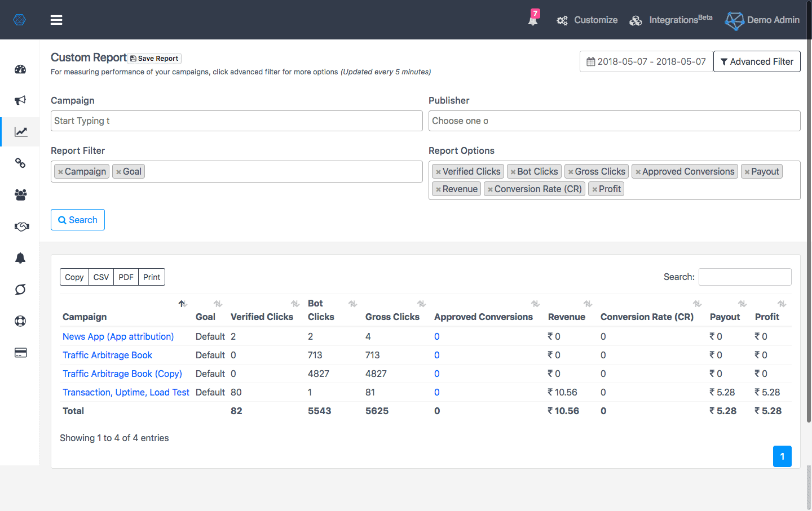Remove Goal tag from Report Filter
This screenshot has width=812, height=511.
tap(118, 172)
